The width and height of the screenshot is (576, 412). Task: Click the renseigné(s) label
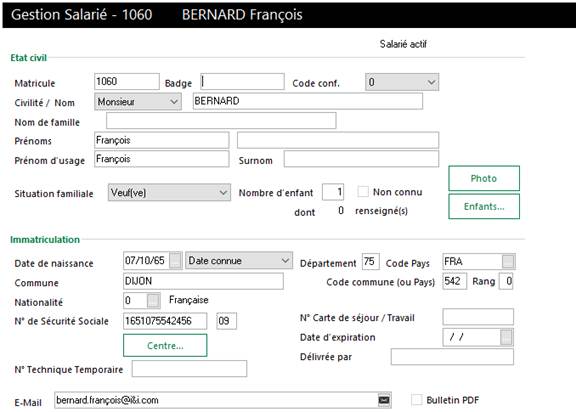381,211
